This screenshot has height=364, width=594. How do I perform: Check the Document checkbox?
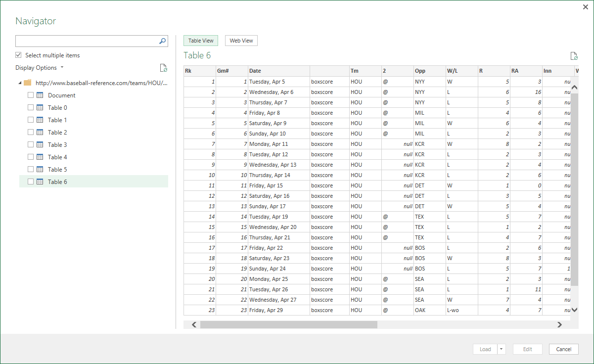click(31, 95)
